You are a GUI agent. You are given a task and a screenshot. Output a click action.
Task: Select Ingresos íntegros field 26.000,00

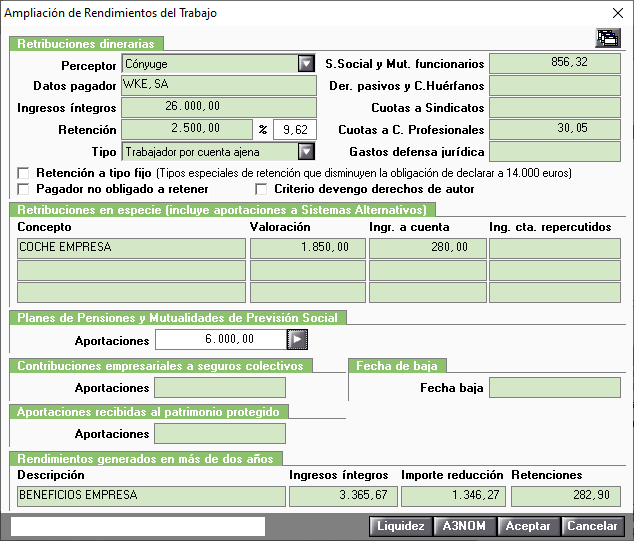tap(219, 108)
